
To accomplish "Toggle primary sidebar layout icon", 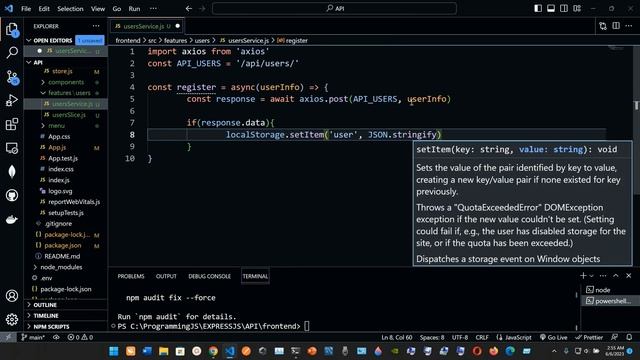I will [x=538, y=9].
